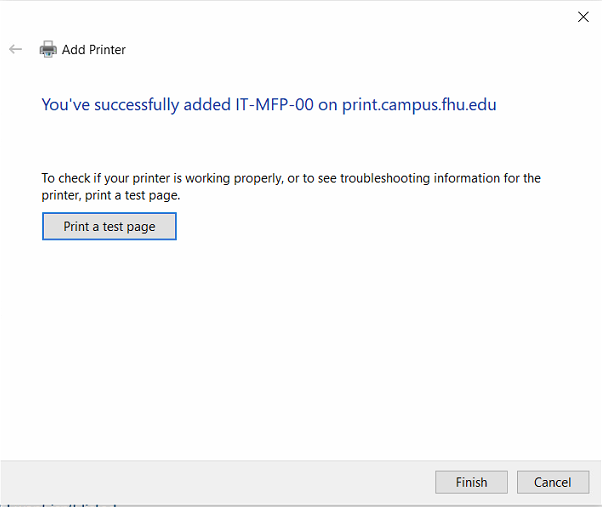602x507 pixels.
Task: Cancel the Add Printer wizard
Action: [x=552, y=482]
